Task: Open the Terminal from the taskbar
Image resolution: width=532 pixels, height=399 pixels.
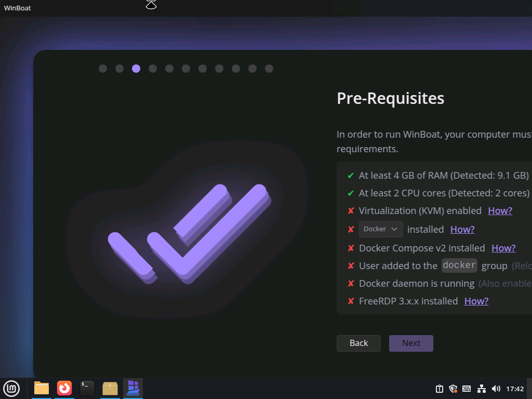Action: click(x=87, y=388)
